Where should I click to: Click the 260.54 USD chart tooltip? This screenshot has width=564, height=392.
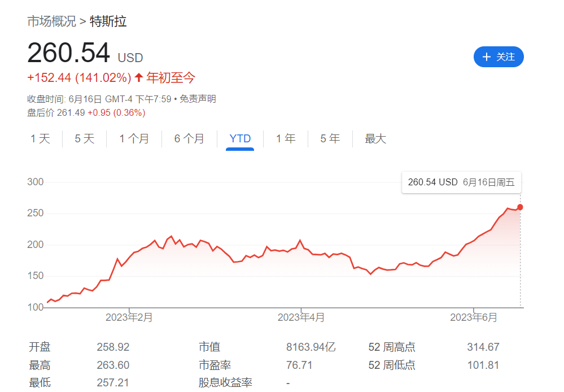461,182
